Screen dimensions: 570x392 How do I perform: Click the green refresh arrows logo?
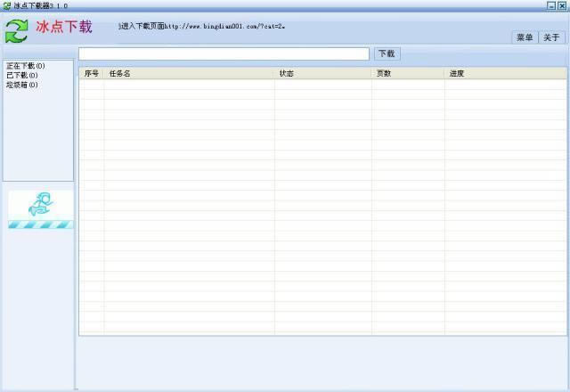[16, 31]
